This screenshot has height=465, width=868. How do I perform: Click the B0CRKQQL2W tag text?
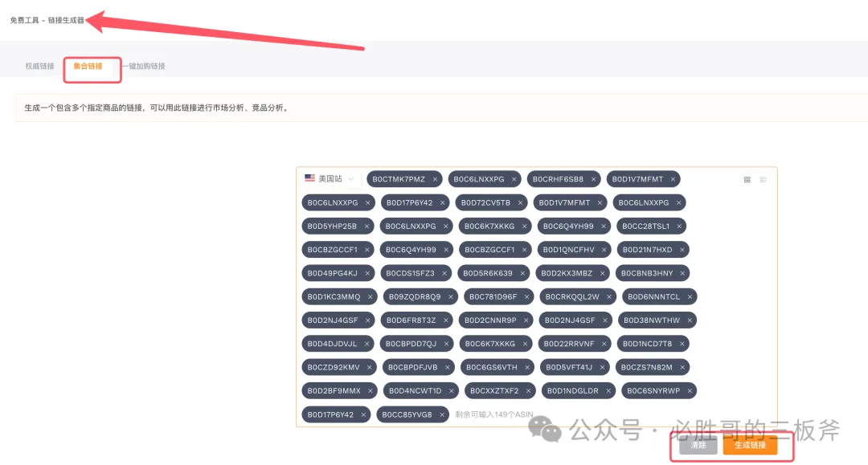coord(572,297)
